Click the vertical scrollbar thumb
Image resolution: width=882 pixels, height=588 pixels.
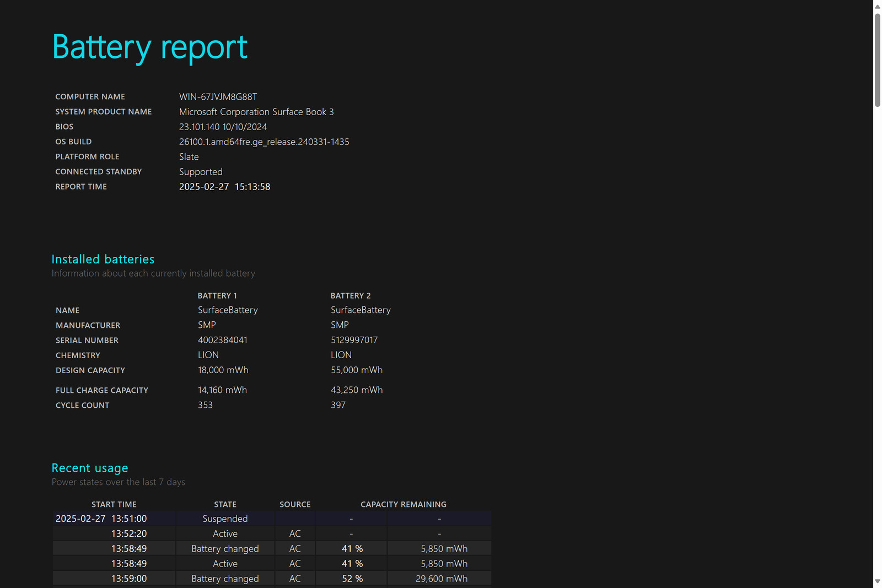(x=877, y=60)
